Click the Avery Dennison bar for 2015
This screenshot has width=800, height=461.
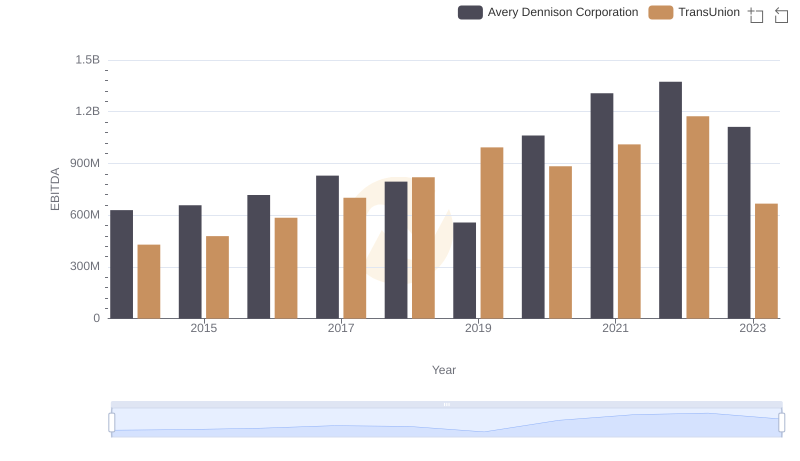click(x=190, y=262)
